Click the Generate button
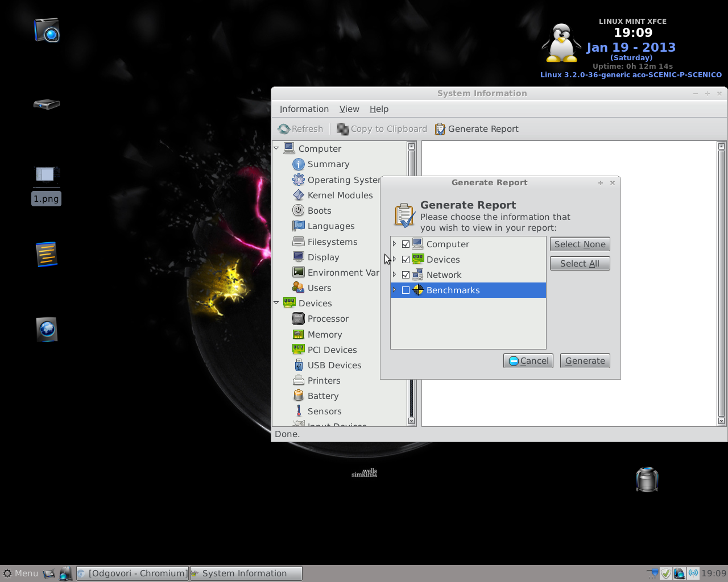This screenshot has height=582, width=728. coord(585,361)
